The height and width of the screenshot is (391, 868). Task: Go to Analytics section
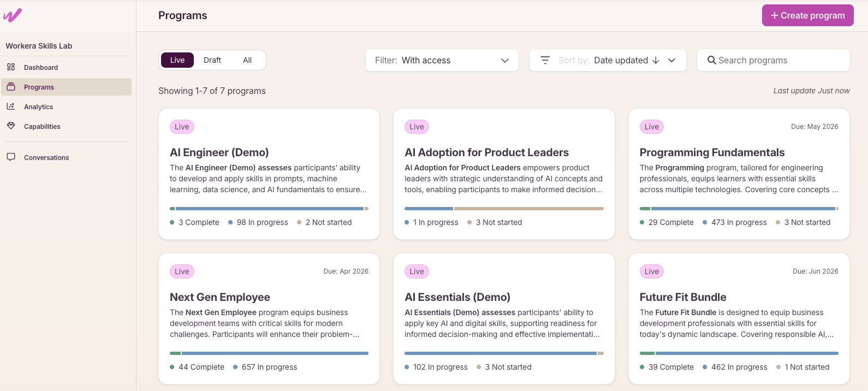click(66, 106)
